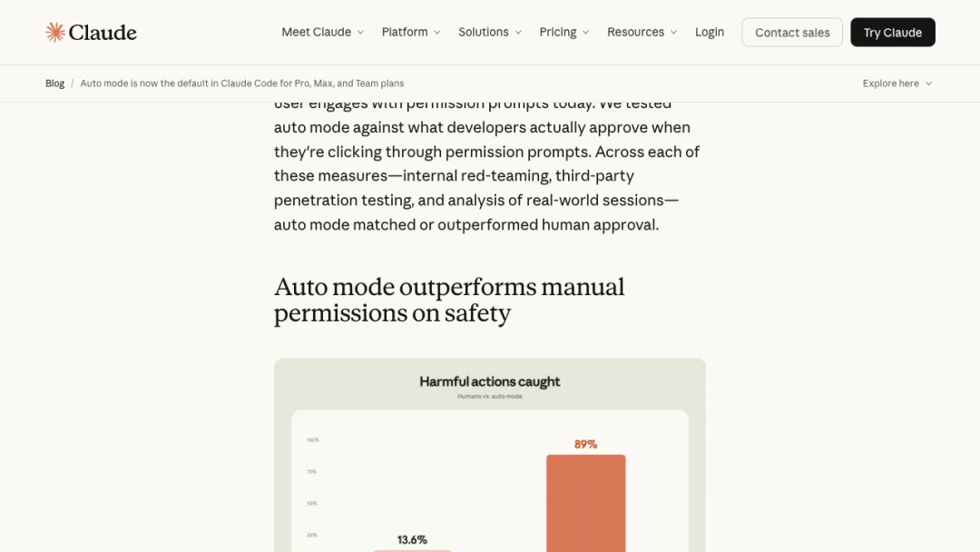Screen dimensions: 980x552
Task: Click the Claude starburst logo icon
Action: [x=55, y=32]
